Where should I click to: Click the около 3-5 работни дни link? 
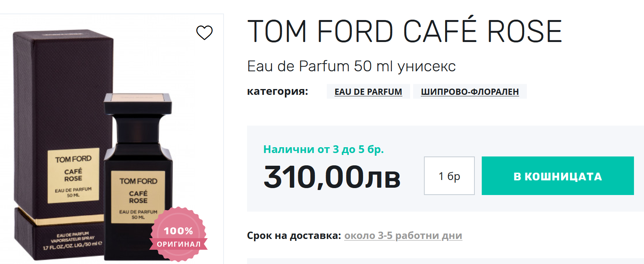[x=403, y=235]
